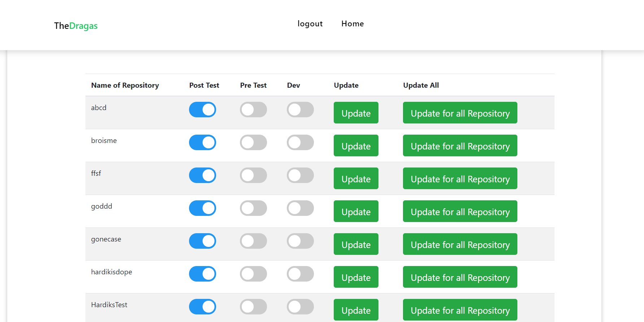Click Update for all Repository in gonecase row

(460, 244)
